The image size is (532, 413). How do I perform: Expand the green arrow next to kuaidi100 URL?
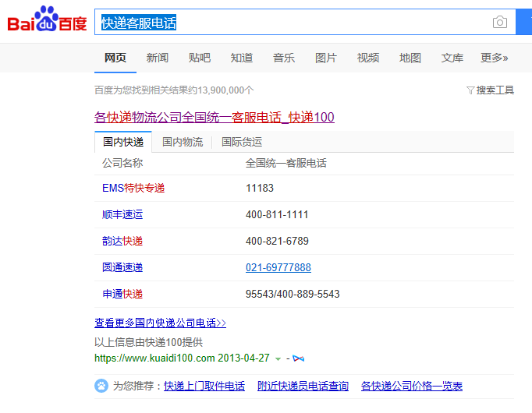[x=278, y=358]
